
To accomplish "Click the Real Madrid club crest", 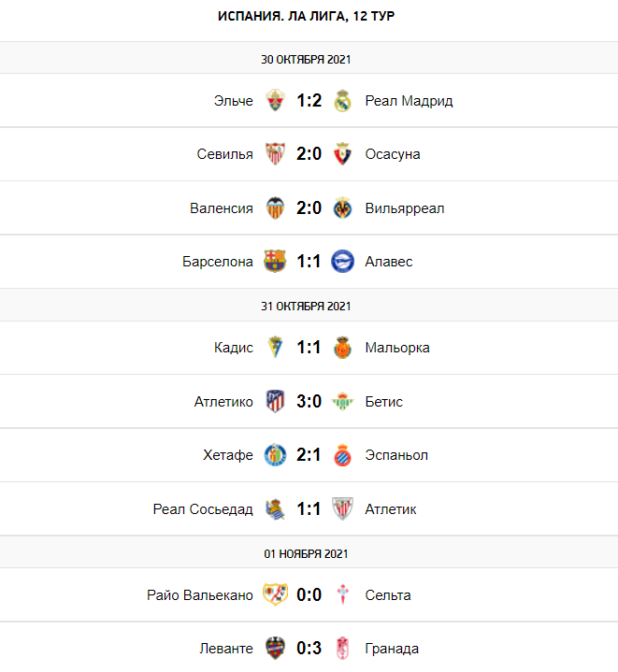I will point(343,101).
